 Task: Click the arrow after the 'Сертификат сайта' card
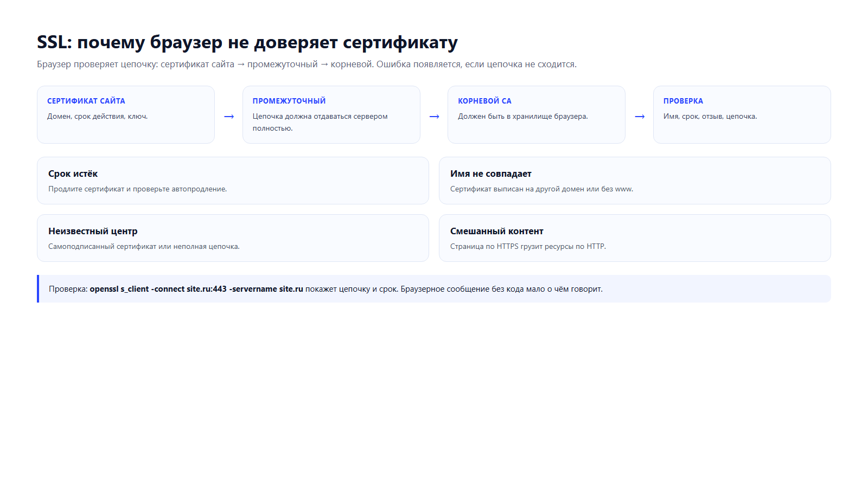(229, 117)
